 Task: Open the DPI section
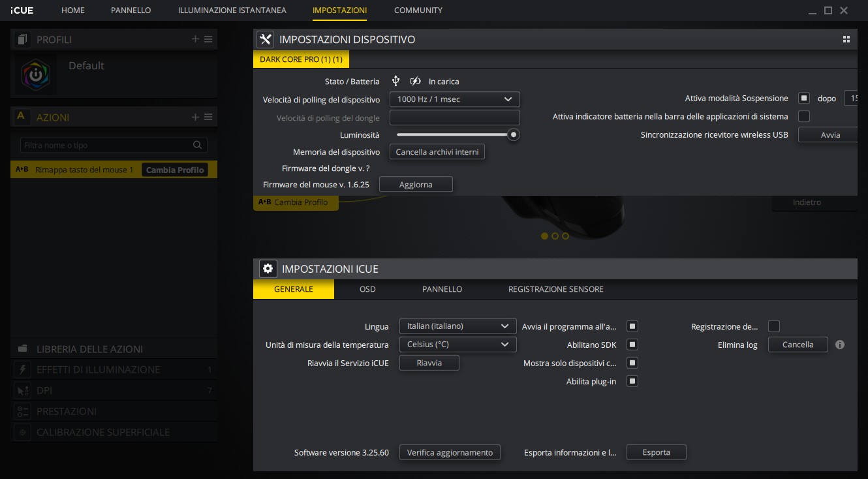click(114, 390)
